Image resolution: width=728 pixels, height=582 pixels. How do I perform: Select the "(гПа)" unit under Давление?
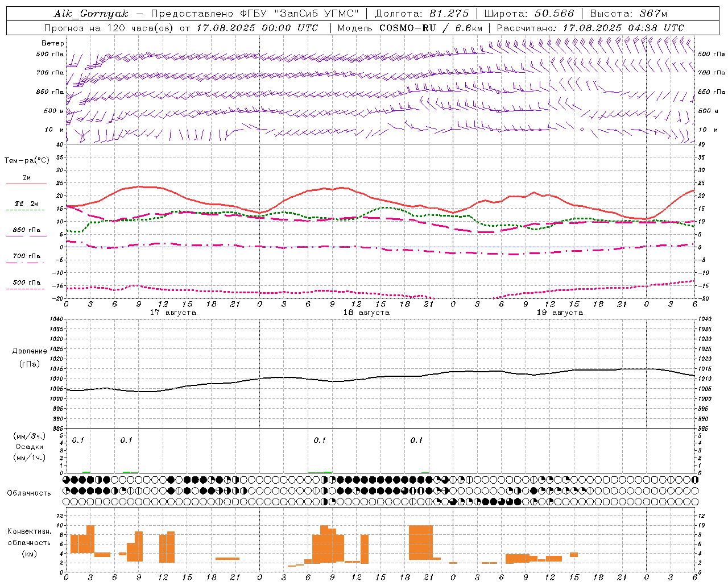click(30, 364)
